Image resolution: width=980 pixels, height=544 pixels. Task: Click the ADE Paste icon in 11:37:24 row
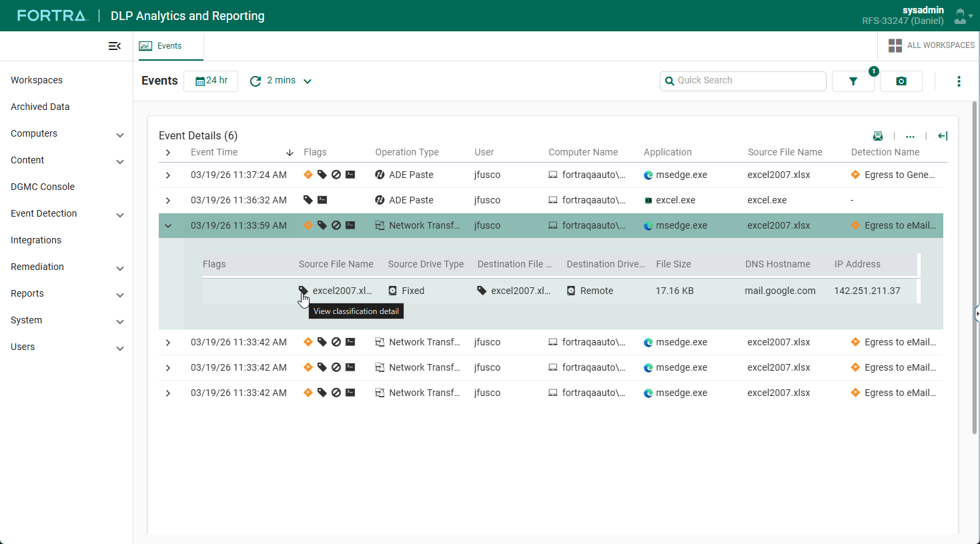pyautogui.click(x=380, y=175)
